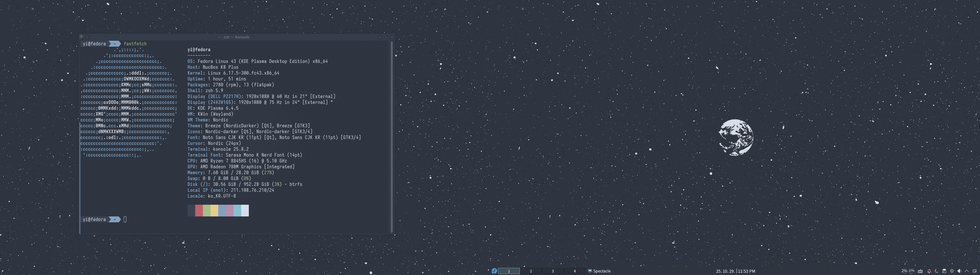Open the memory usage 27% monitor
This screenshot has width=980, height=275.
click(912, 271)
